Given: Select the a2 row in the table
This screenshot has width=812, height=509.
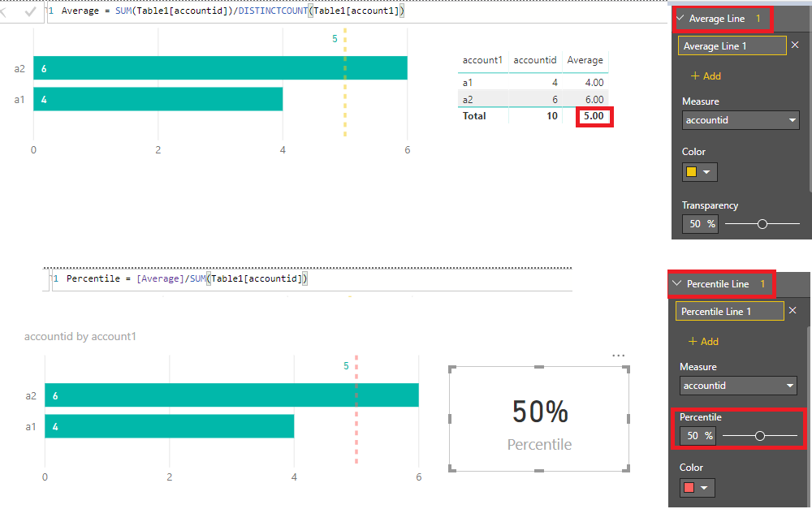Looking at the screenshot, I should tap(533, 99).
